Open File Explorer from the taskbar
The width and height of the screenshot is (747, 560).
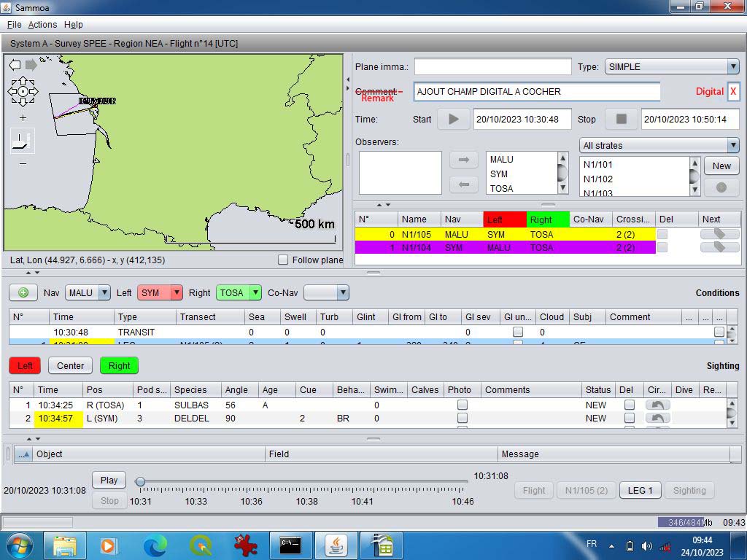[65, 545]
